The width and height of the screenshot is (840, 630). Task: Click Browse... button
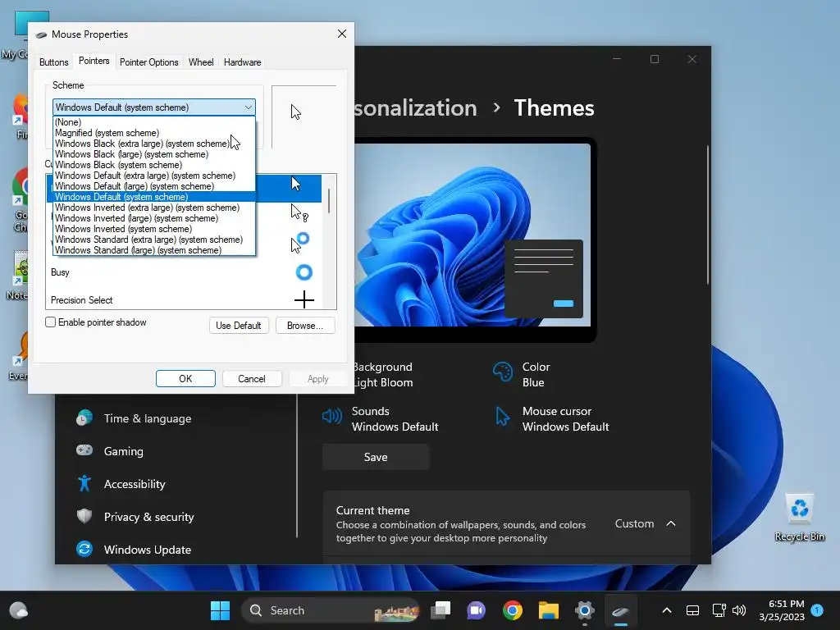(x=305, y=325)
